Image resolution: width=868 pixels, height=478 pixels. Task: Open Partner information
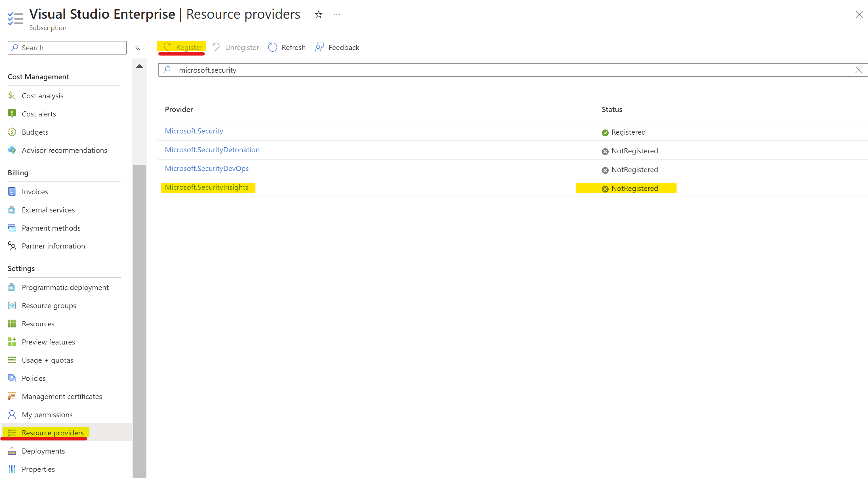point(53,246)
